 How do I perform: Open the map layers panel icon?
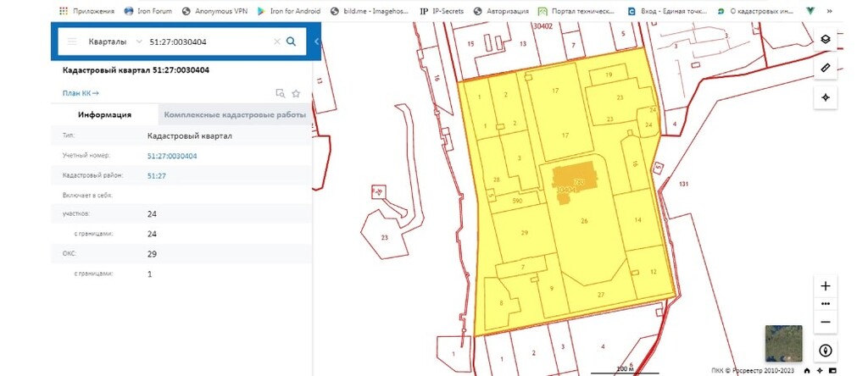point(825,39)
